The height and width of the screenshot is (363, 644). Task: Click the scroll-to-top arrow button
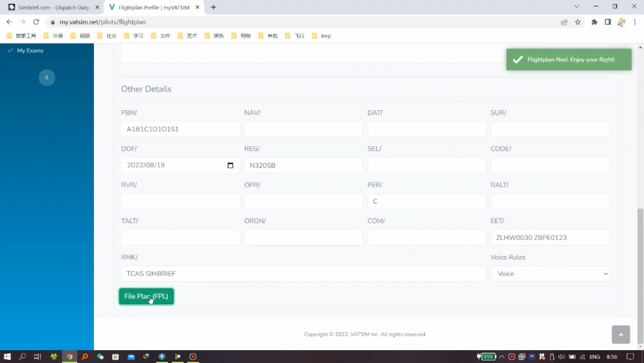620,334
